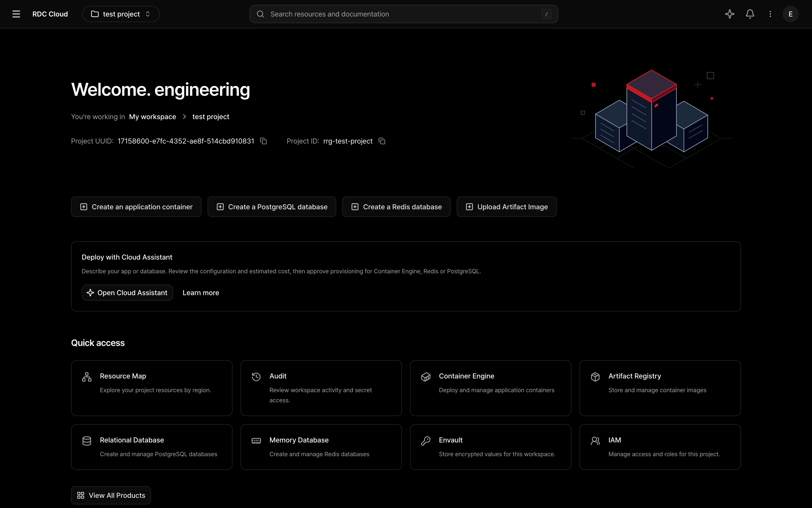Click the search magnifier icon
Screen dimensions: 812x508
click(260, 14)
